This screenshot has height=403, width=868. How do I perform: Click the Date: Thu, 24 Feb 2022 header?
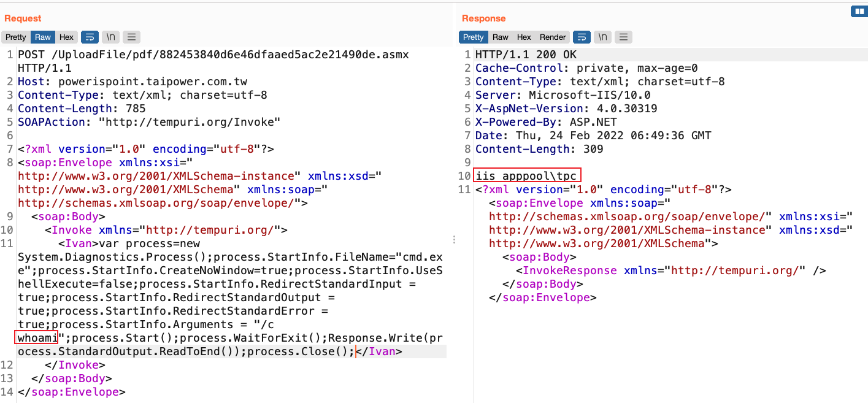pyautogui.click(x=593, y=136)
